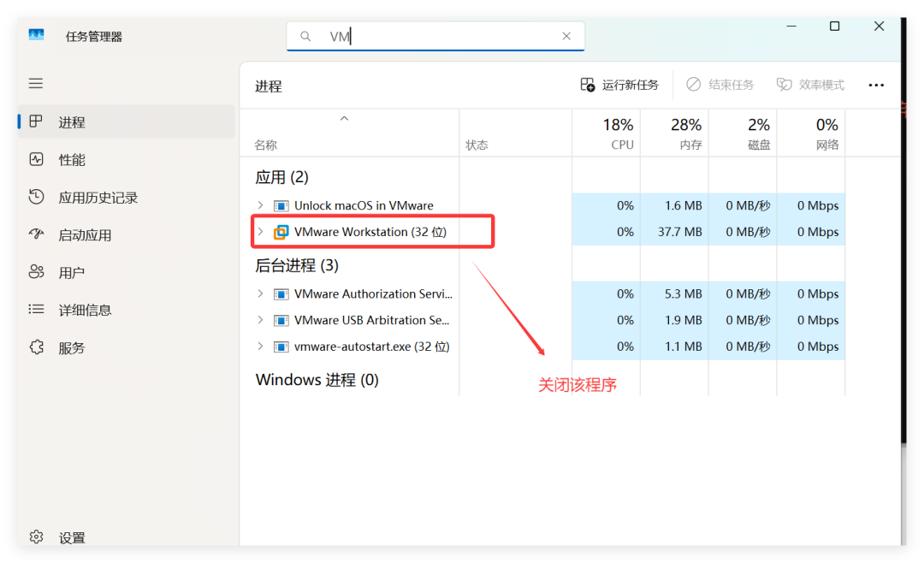Click VMware Authorization Service process icon

click(x=281, y=294)
